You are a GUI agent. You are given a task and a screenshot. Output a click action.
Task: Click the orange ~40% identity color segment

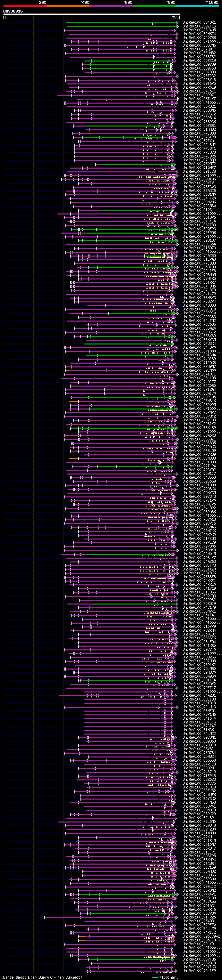pos(68,6)
